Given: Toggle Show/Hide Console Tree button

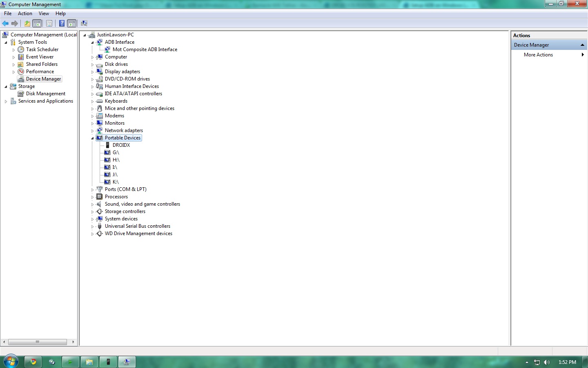Looking at the screenshot, I should (37, 23).
